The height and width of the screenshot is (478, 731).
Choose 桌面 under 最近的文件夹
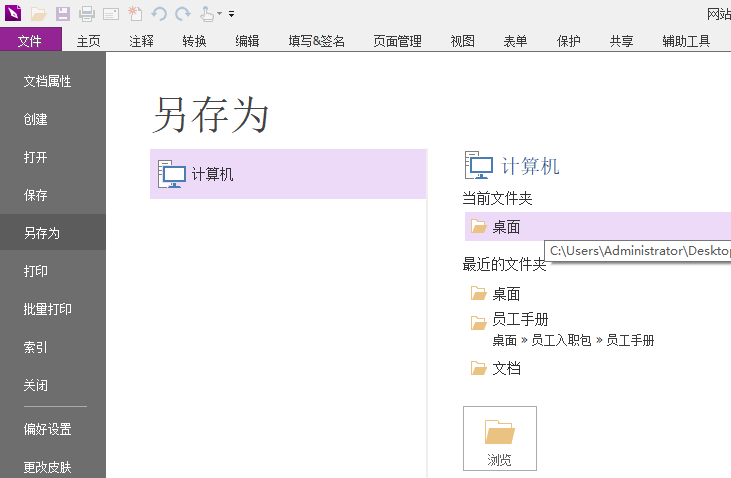[x=506, y=294]
